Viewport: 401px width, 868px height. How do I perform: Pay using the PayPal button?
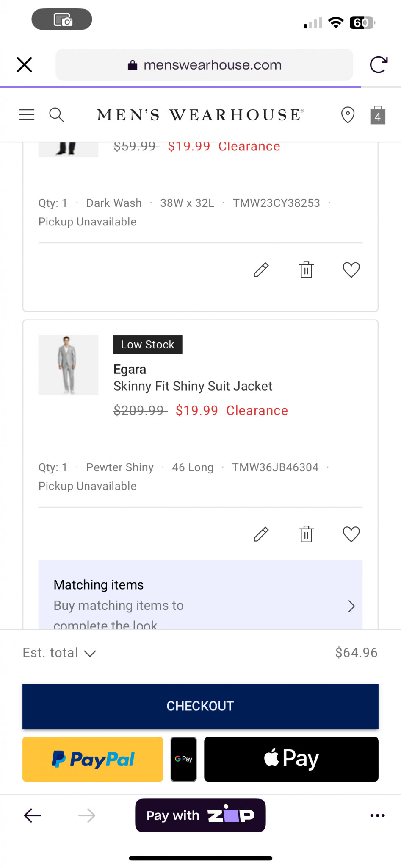pos(93,759)
